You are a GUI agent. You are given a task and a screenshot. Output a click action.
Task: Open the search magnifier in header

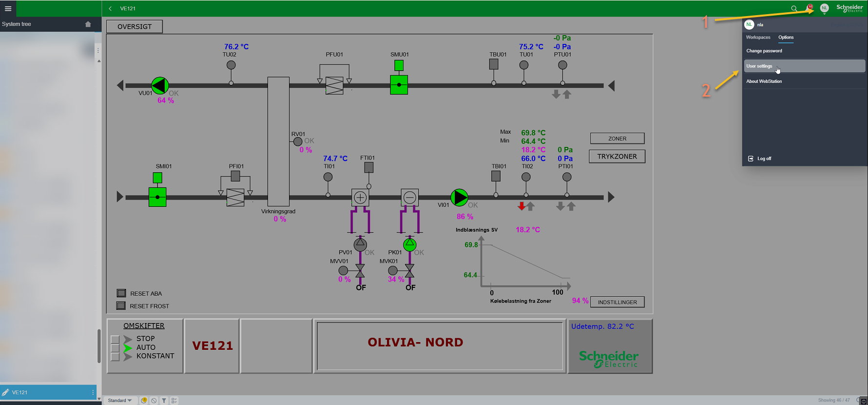(794, 8)
